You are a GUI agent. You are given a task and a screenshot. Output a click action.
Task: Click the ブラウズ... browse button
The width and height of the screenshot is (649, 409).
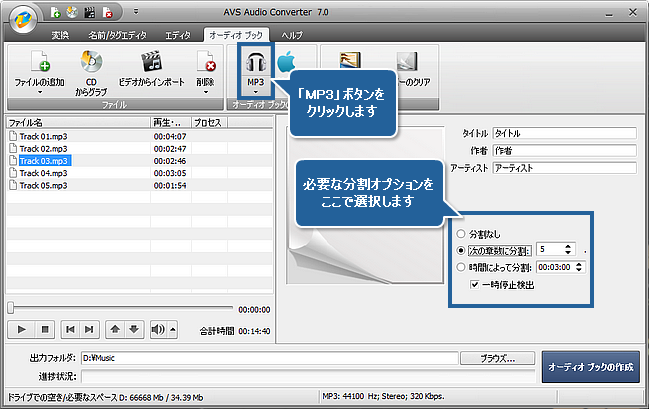[x=497, y=357]
